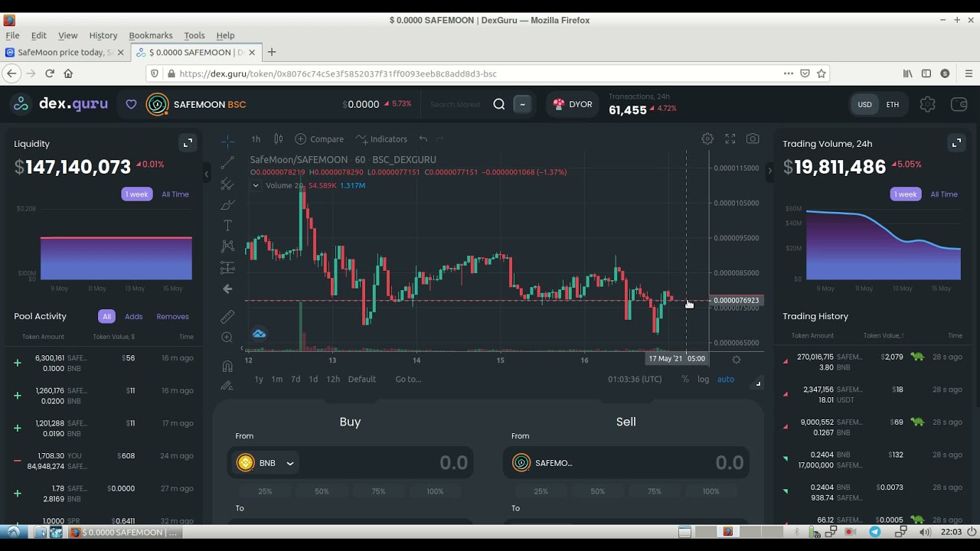This screenshot has height=551, width=980.
Task: Click the market search magnifier icon
Action: click(x=499, y=104)
